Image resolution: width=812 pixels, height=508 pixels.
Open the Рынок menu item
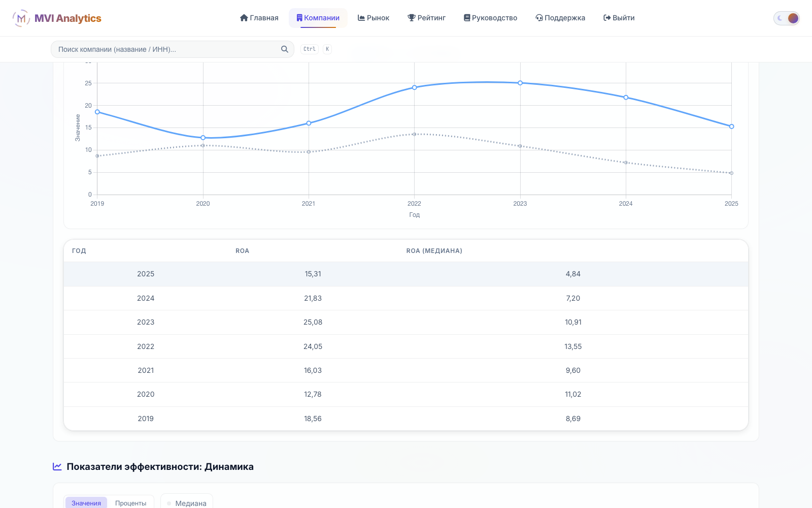click(x=374, y=18)
